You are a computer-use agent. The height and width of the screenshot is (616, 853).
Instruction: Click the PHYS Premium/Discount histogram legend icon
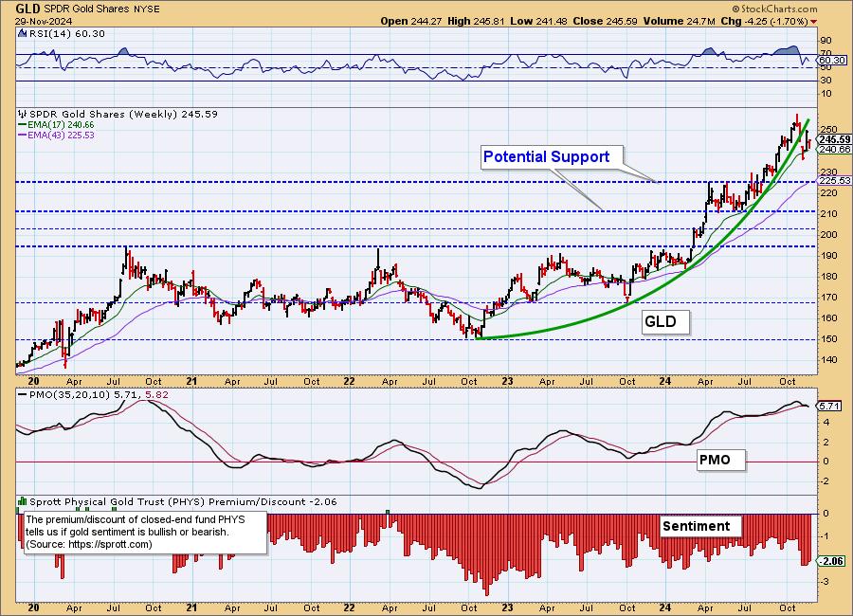click(x=23, y=501)
